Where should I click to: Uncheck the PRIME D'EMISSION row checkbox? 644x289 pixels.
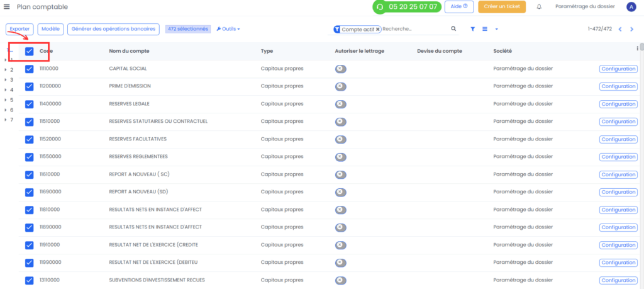[x=29, y=86]
